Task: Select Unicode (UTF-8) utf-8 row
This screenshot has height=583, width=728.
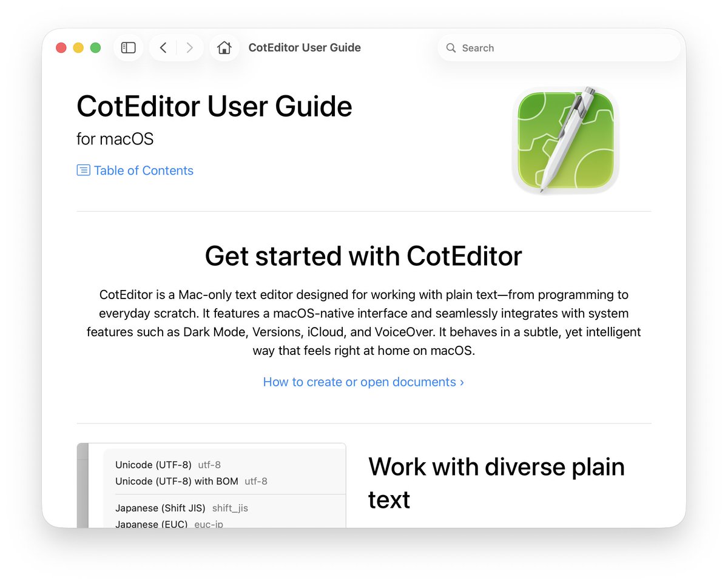Action: click(168, 465)
